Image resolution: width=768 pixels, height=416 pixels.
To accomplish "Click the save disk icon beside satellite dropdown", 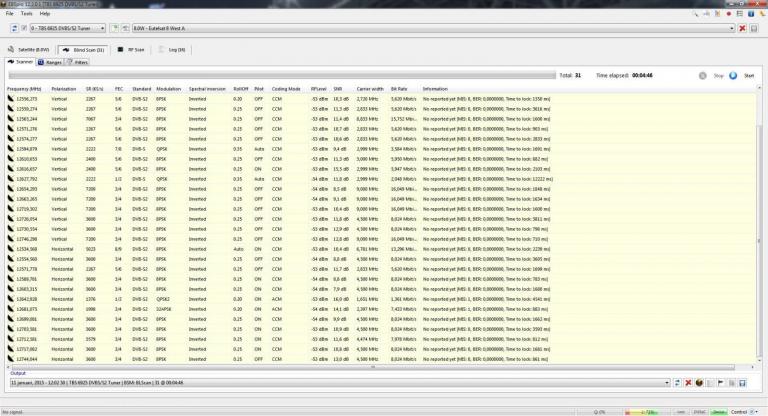I will click(x=754, y=28).
